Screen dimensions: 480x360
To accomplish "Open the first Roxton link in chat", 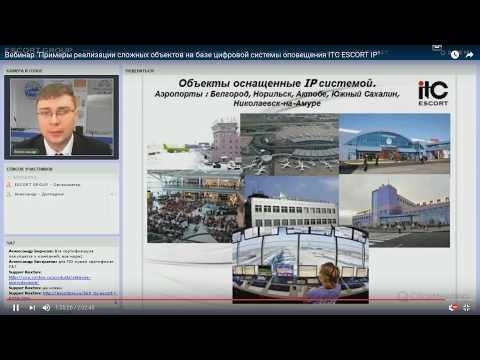I will pos(49,280).
